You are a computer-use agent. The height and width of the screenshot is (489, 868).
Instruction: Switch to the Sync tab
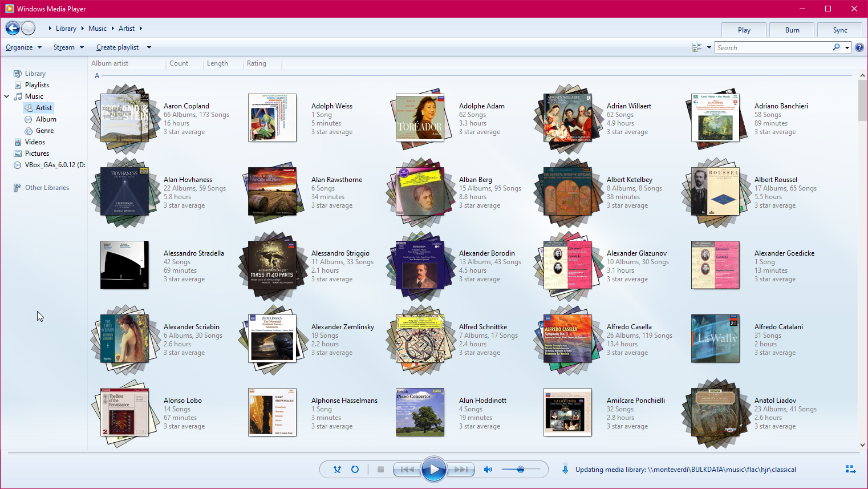click(840, 30)
